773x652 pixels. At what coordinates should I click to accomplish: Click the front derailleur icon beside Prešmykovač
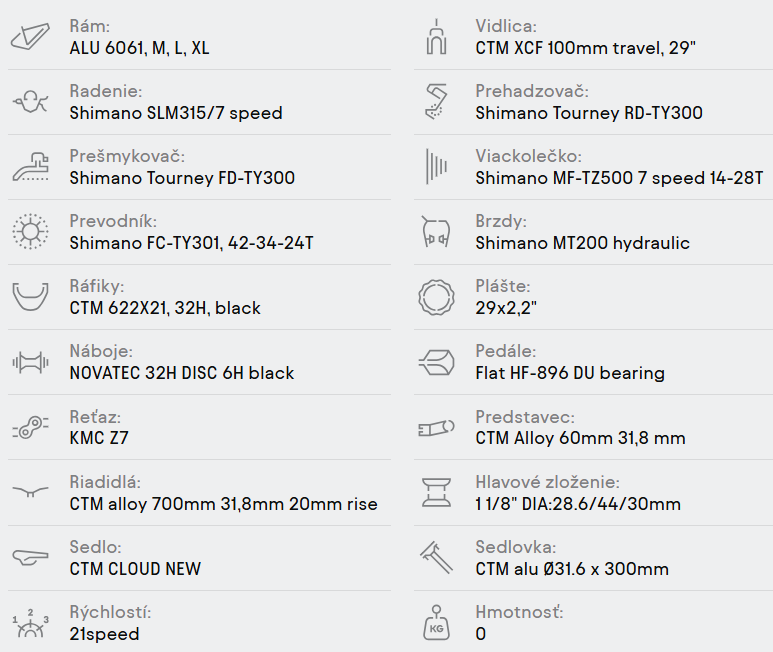coord(29,167)
